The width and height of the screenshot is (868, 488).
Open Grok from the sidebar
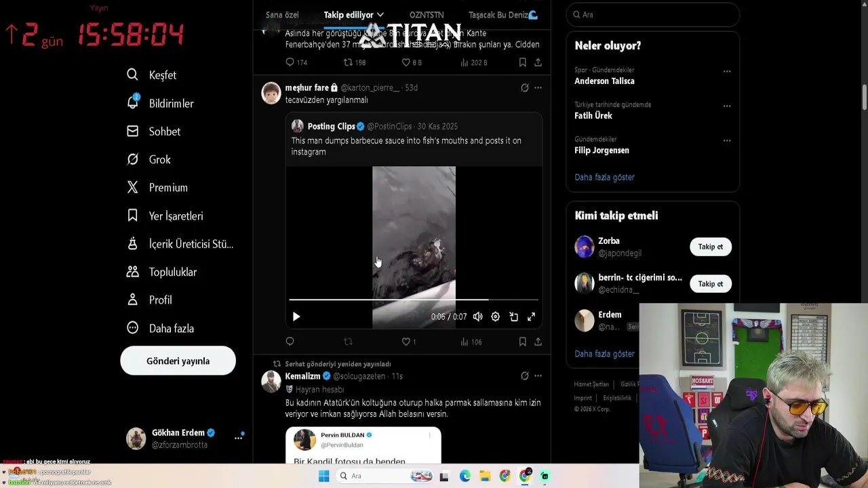149,159
